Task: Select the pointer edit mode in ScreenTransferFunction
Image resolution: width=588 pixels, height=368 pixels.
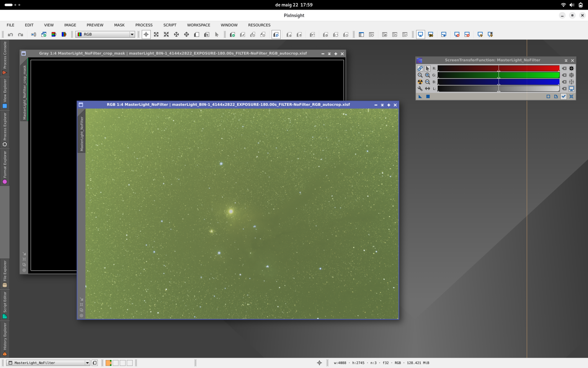Action: [427, 68]
